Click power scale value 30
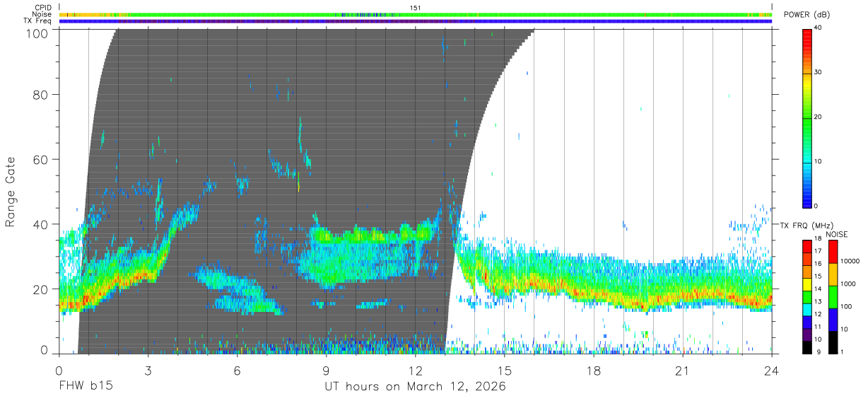This screenshot has width=868, height=401. pyautogui.click(x=819, y=73)
